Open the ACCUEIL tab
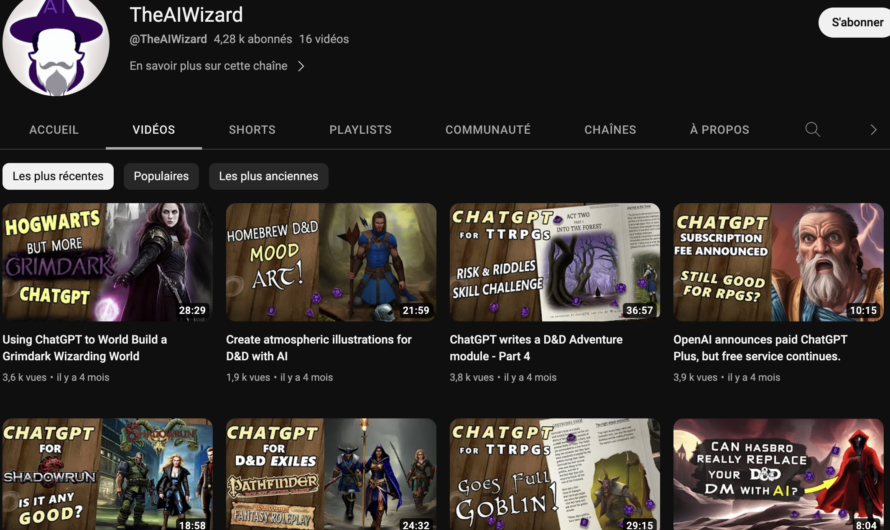 coord(54,130)
